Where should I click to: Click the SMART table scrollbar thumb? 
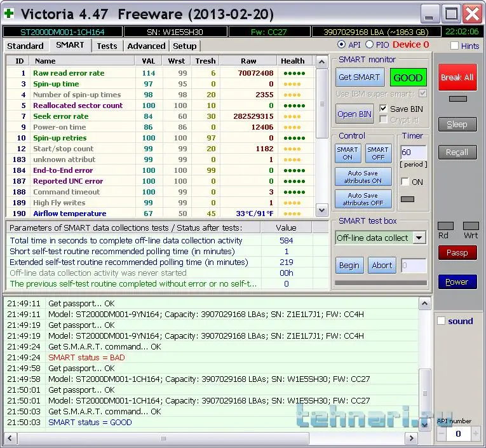coord(321,104)
